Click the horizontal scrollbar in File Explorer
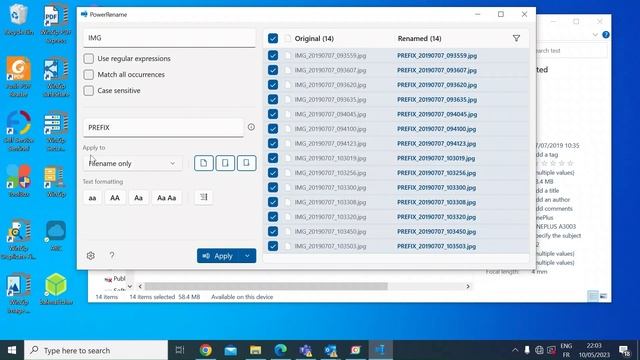Viewport: 640px width, 360px height. coord(266,287)
